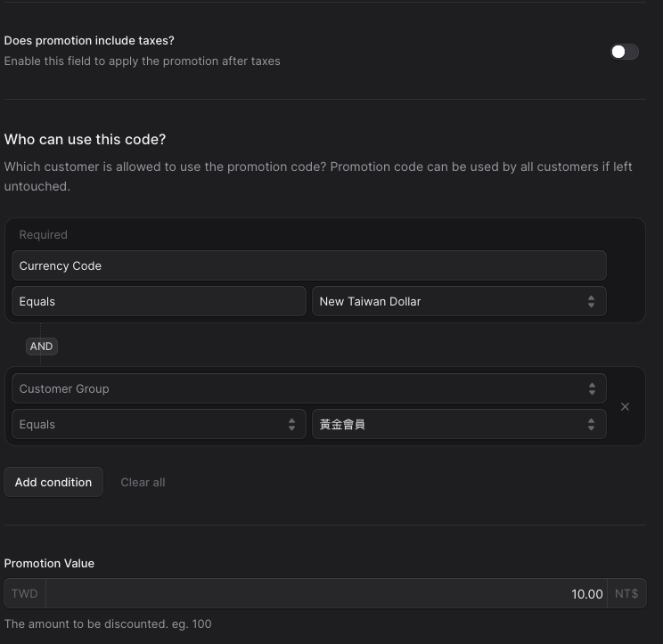Toggle the promotion includes taxes switch

tap(624, 52)
